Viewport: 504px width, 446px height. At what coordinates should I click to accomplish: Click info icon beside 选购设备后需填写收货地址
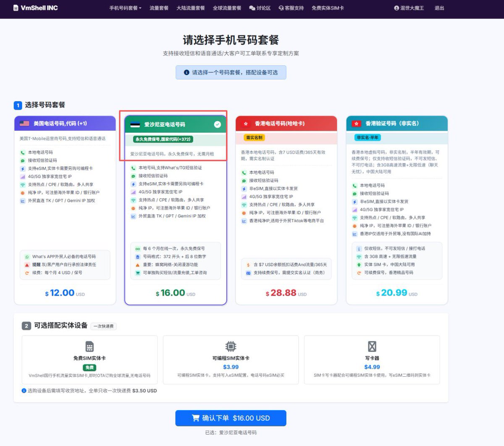[24, 391]
